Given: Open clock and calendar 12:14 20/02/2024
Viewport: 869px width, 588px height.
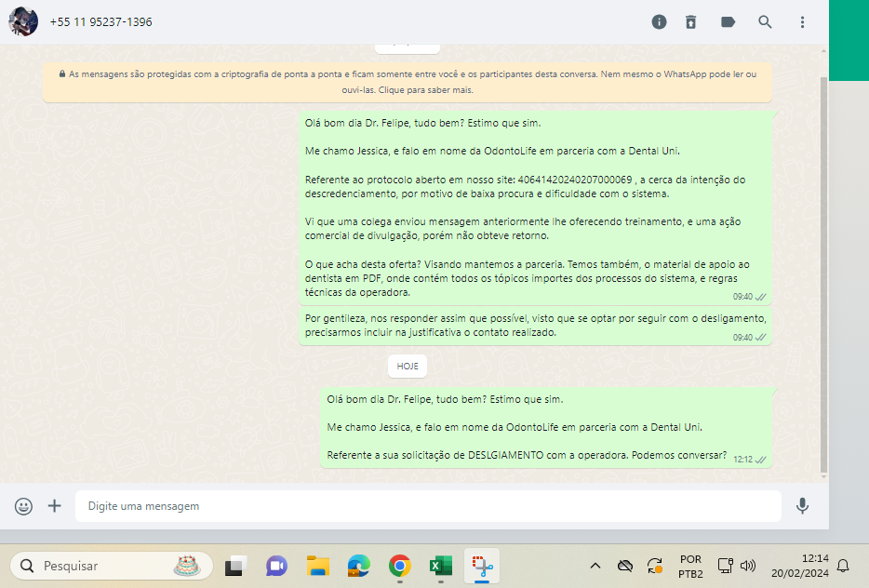Looking at the screenshot, I should click(x=800, y=566).
